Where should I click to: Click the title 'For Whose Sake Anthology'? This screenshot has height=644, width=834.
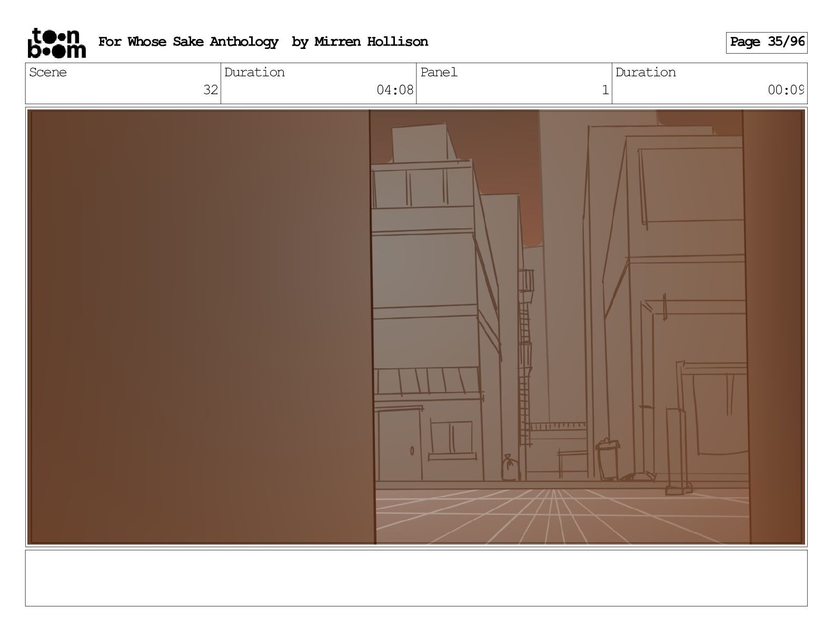[188, 42]
